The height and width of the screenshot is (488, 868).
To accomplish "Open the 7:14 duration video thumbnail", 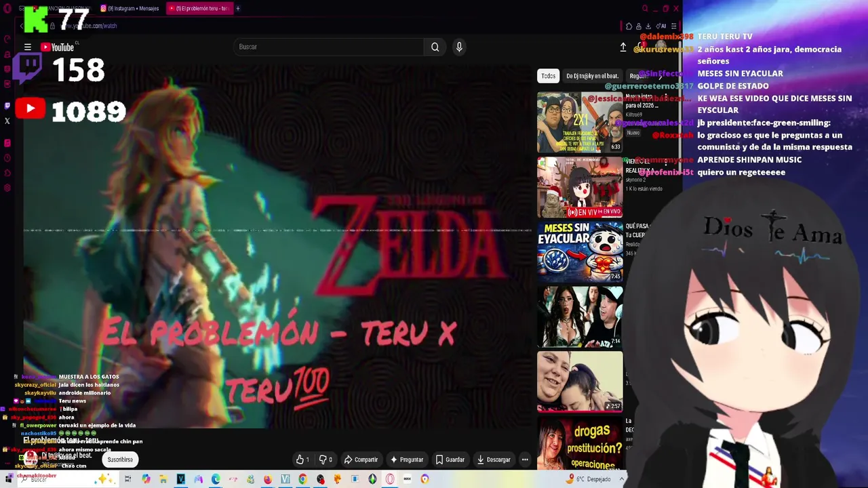I will [x=580, y=317].
